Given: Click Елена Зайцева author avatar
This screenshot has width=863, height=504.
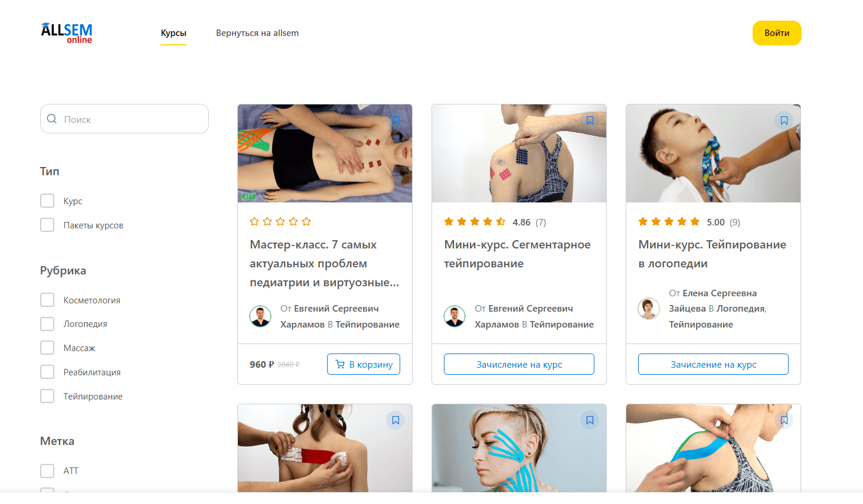Looking at the screenshot, I should 649,309.
